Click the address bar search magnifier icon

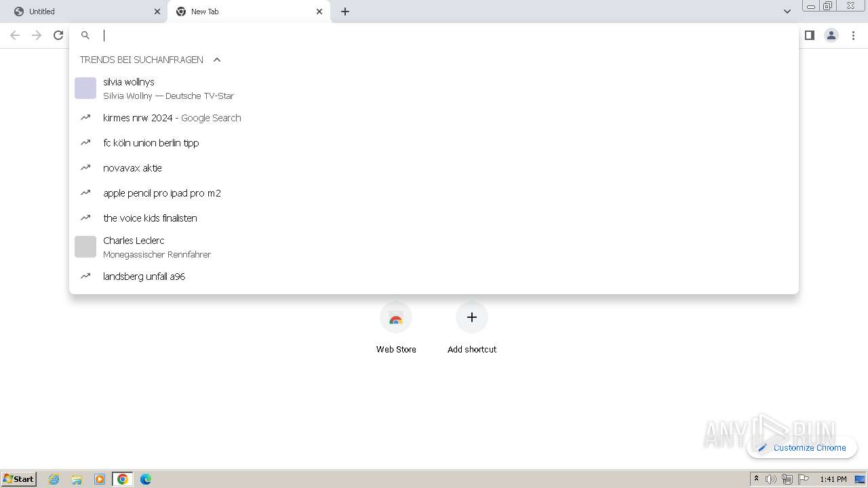click(85, 35)
